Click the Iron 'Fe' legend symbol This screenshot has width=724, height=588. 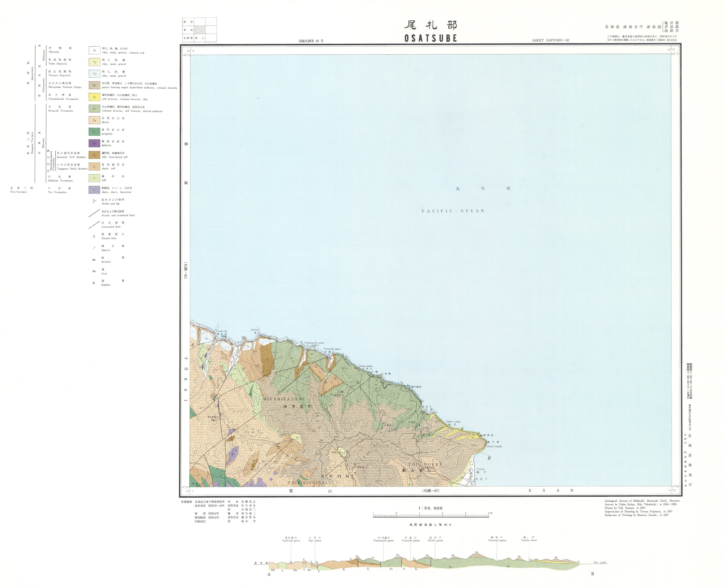(94, 271)
